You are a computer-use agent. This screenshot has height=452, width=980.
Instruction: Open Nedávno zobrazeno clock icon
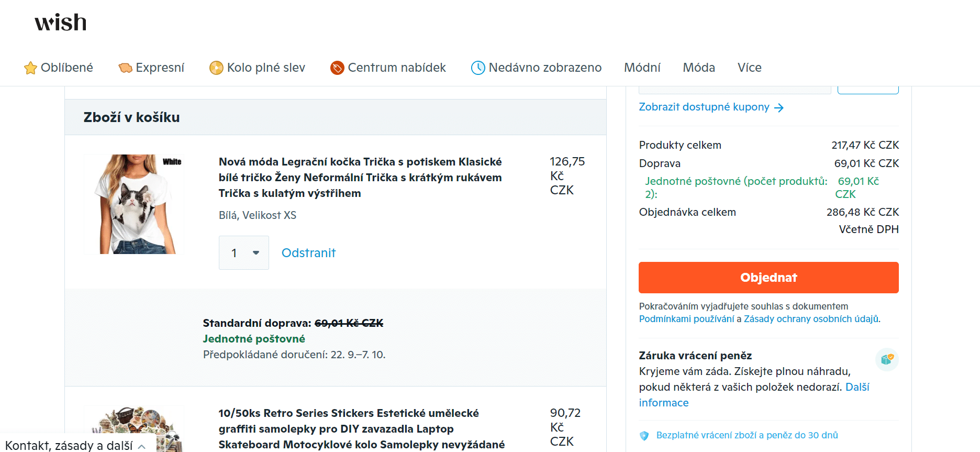(478, 68)
